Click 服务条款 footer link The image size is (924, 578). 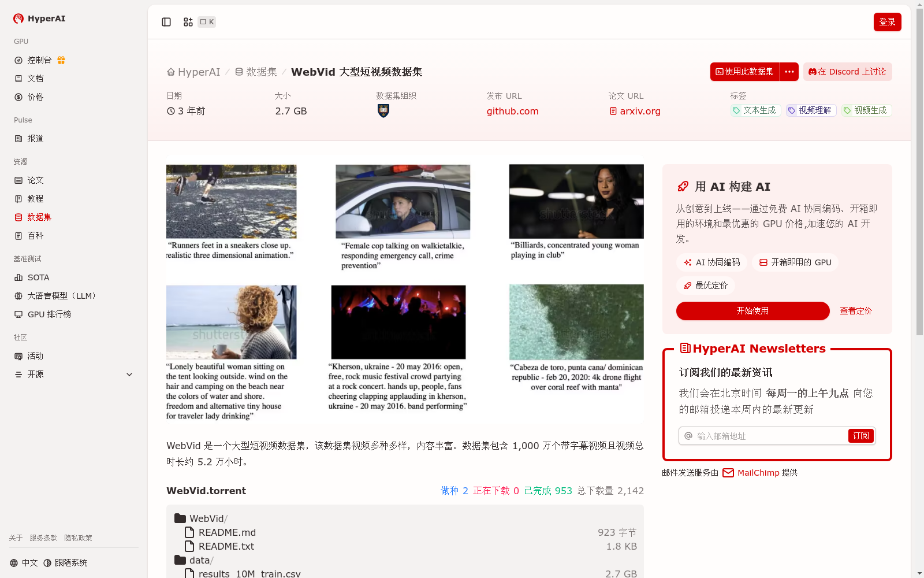click(43, 538)
